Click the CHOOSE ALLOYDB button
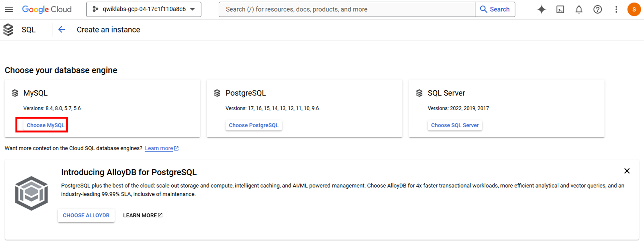The height and width of the screenshot is (244, 644). click(86, 215)
